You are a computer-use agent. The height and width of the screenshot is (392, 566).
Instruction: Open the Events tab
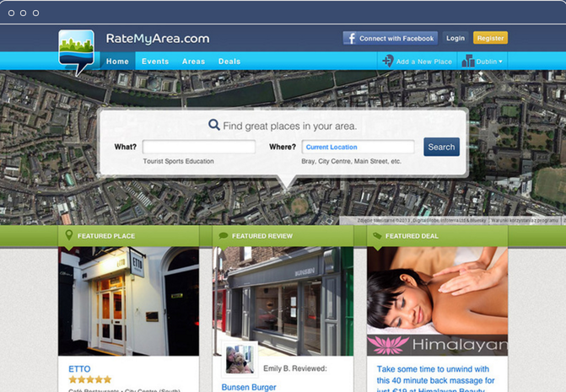(x=155, y=62)
